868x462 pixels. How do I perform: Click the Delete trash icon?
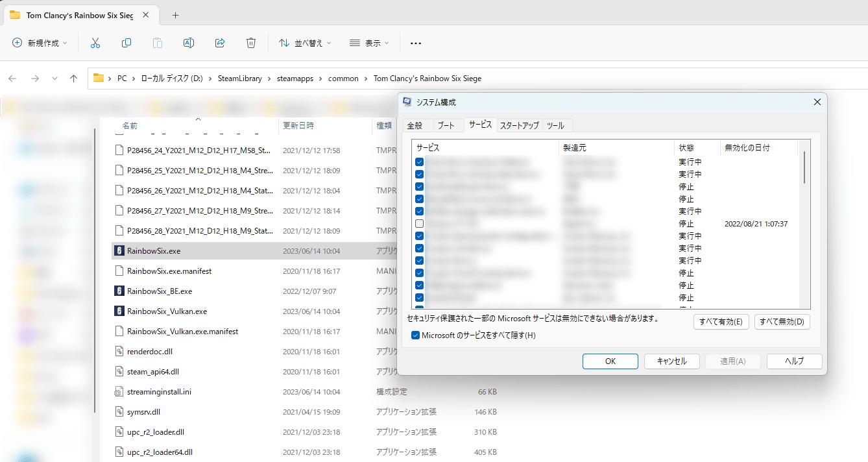(251, 42)
